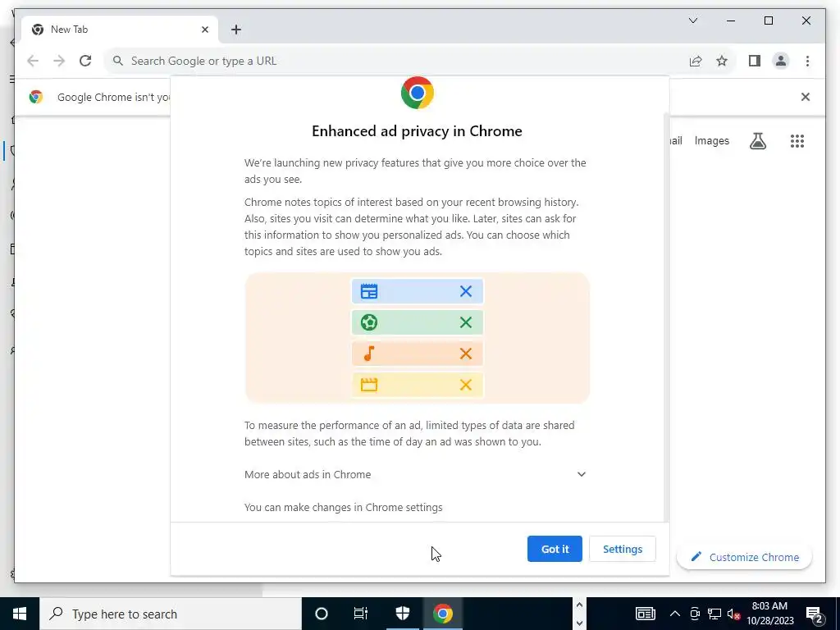Open Settings from the ad privacy dialog
The image size is (840, 630).
622,549
